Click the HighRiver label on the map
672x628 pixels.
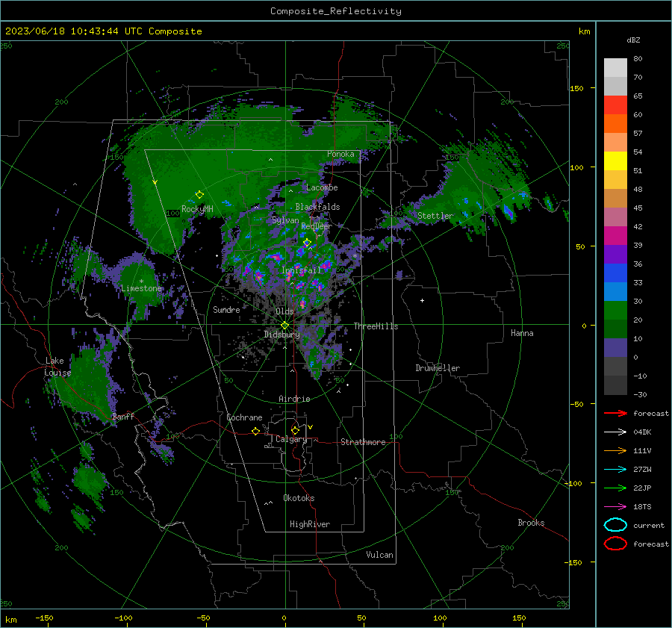coord(310,524)
